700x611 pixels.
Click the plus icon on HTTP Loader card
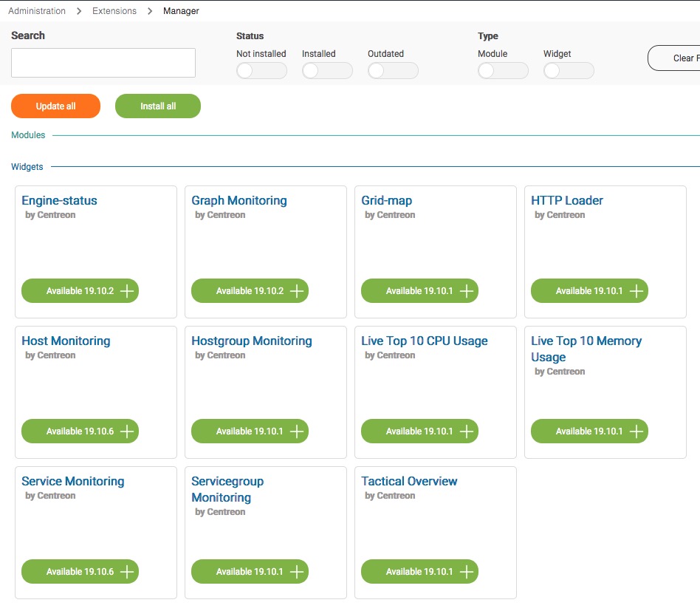point(636,291)
